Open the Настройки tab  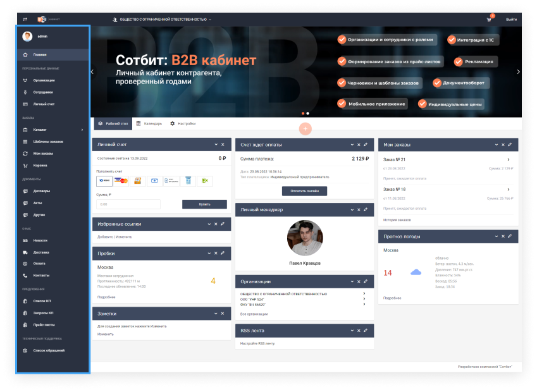[x=183, y=124]
